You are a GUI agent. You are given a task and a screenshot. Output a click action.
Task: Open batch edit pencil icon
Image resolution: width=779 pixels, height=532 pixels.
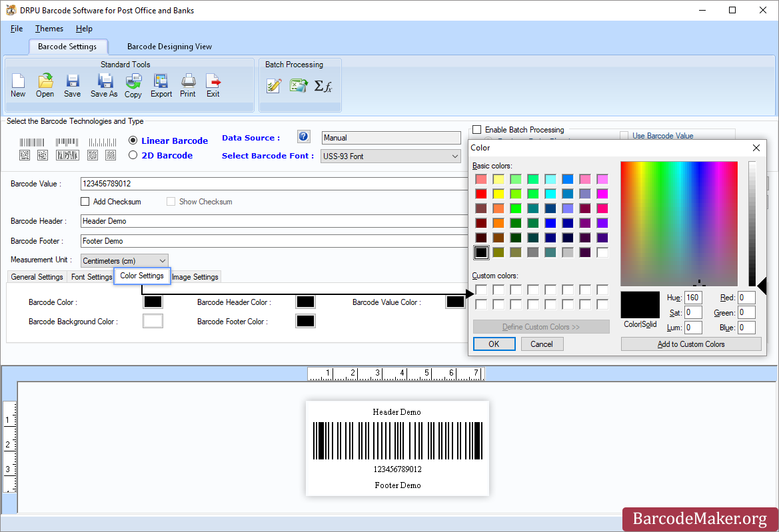click(274, 86)
